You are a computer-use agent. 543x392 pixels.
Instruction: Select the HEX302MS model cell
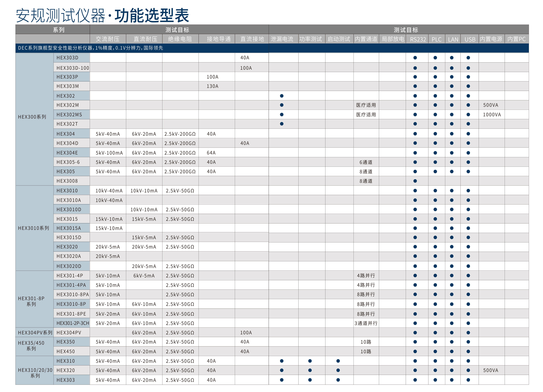[x=72, y=115]
